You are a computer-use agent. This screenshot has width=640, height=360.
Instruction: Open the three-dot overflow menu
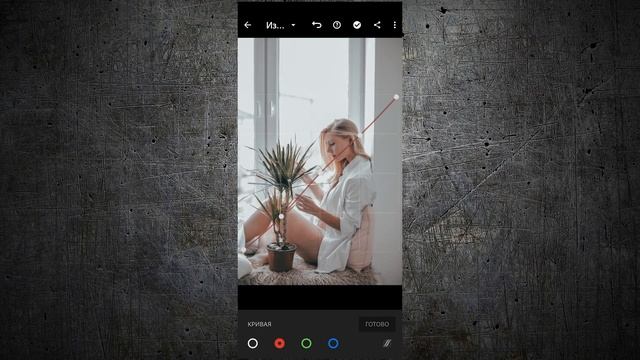pos(395,25)
